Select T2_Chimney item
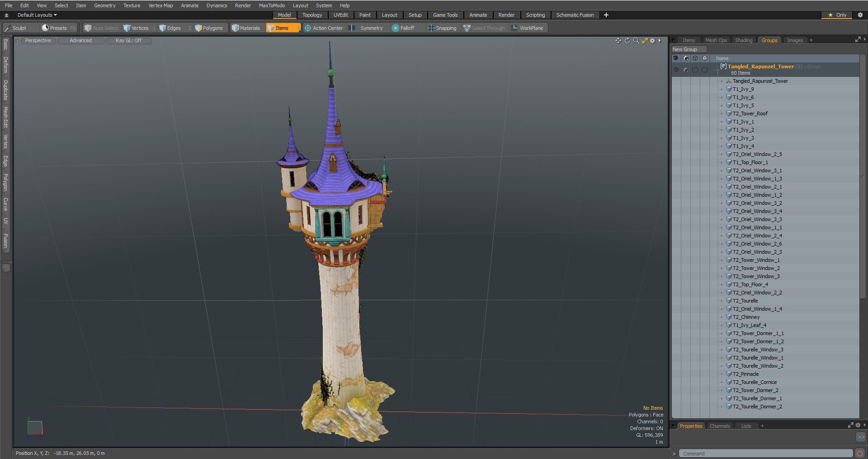The image size is (868, 459). (x=746, y=317)
